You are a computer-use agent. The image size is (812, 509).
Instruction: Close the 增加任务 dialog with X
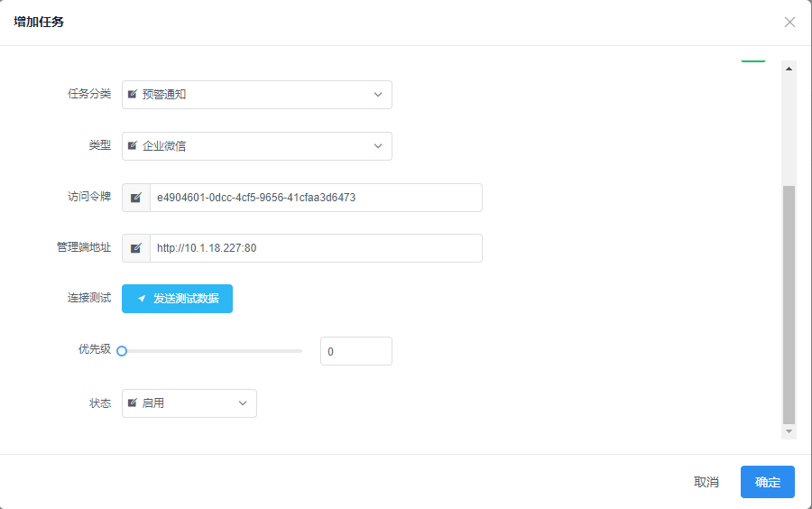[x=789, y=23]
